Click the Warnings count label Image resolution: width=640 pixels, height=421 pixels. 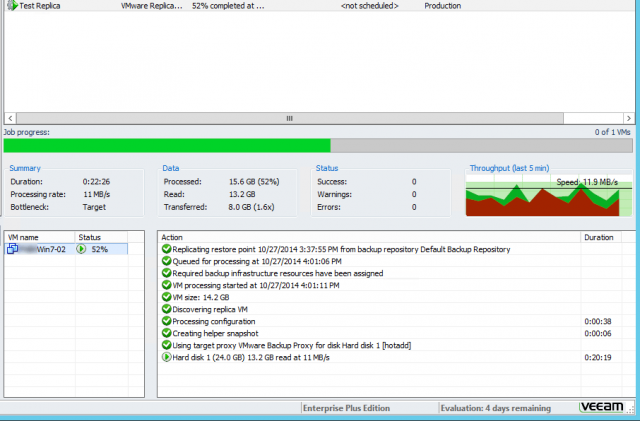point(334,194)
